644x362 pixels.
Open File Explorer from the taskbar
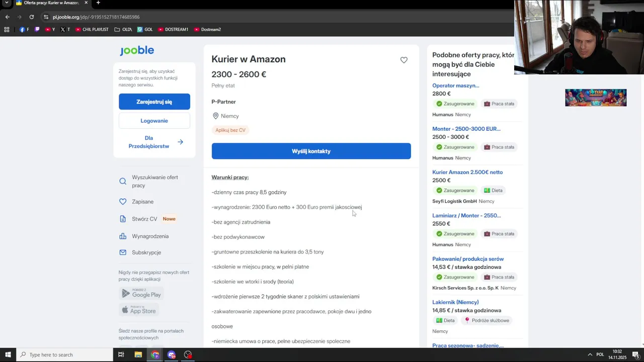138,354
